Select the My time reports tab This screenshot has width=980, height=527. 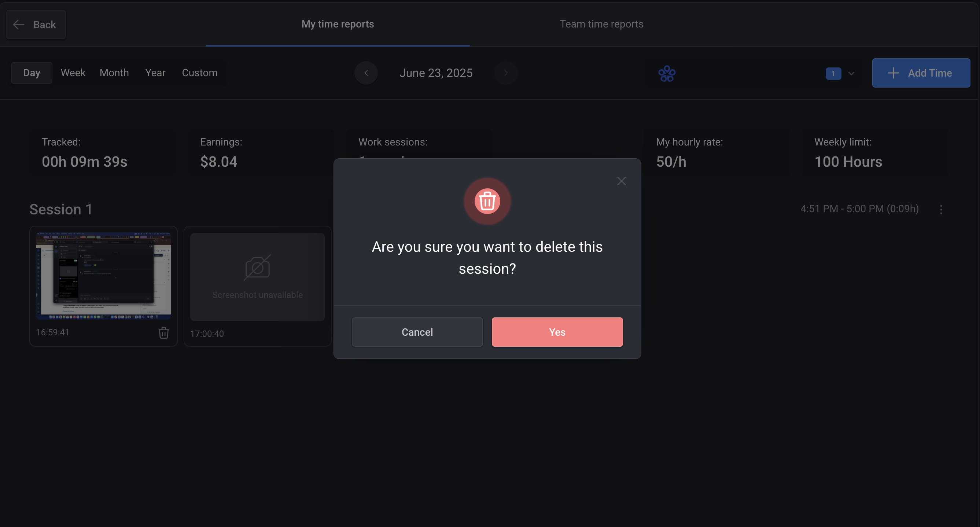pyautogui.click(x=338, y=24)
